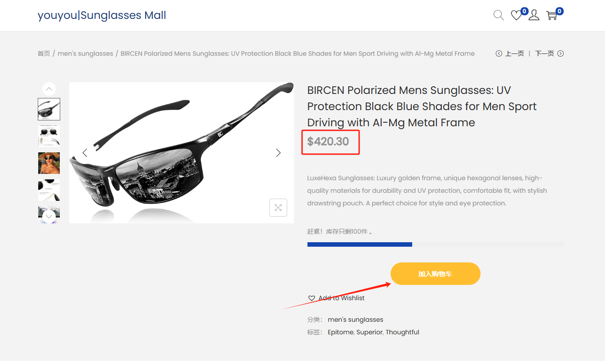
Task: Select the woman-in-hat thumbnail image
Action: (x=49, y=163)
